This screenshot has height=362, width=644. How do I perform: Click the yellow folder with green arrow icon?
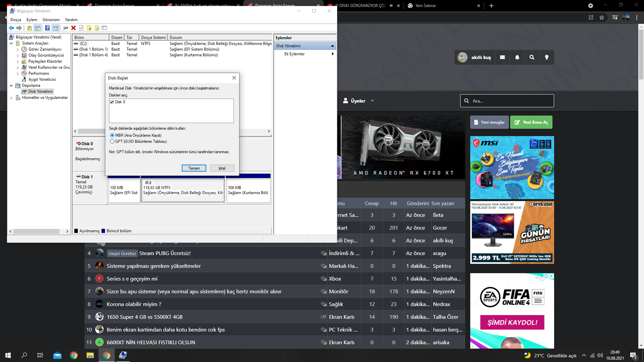click(x=89, y=28)
